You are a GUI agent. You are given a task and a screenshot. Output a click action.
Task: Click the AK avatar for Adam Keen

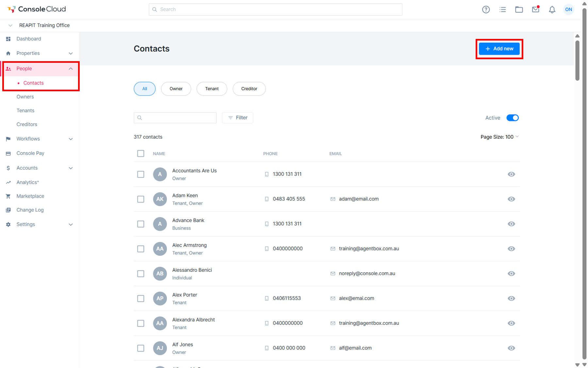click(x=160, y=199)
